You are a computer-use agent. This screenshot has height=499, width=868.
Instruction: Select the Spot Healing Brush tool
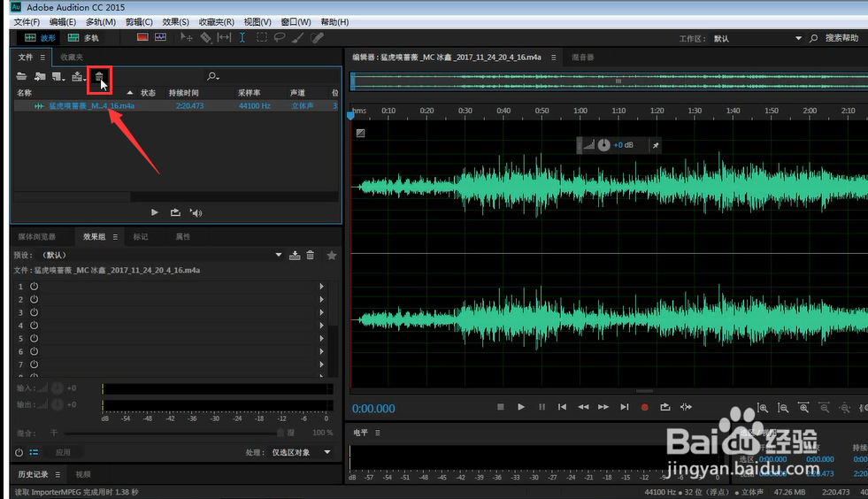pos(317,38)
